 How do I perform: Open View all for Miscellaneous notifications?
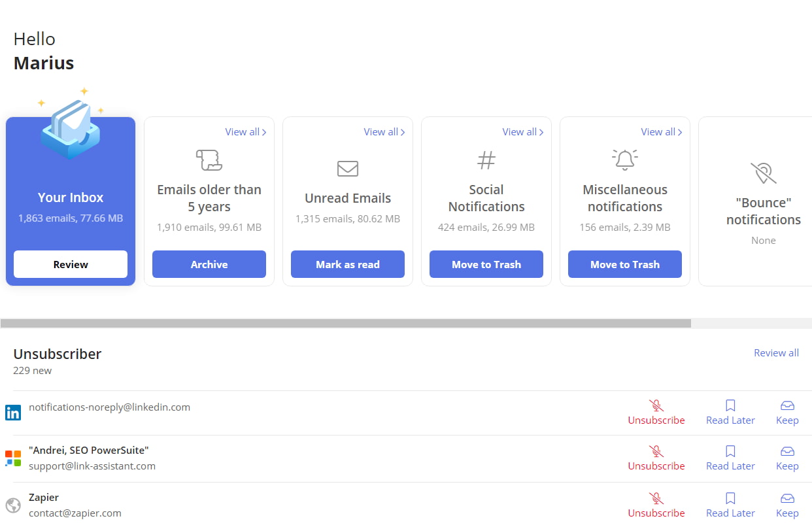(661, 132)
